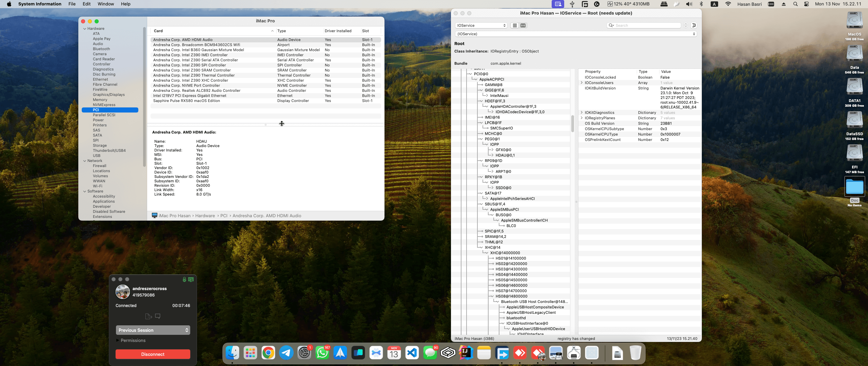Open the (IOService) class filter dropdown

(576, 34)
